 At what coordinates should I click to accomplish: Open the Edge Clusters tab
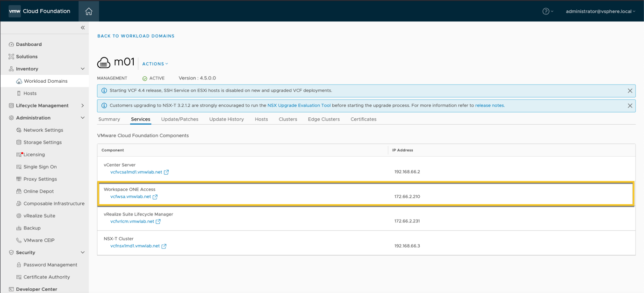pyautogui.click(x=324, y=119)
